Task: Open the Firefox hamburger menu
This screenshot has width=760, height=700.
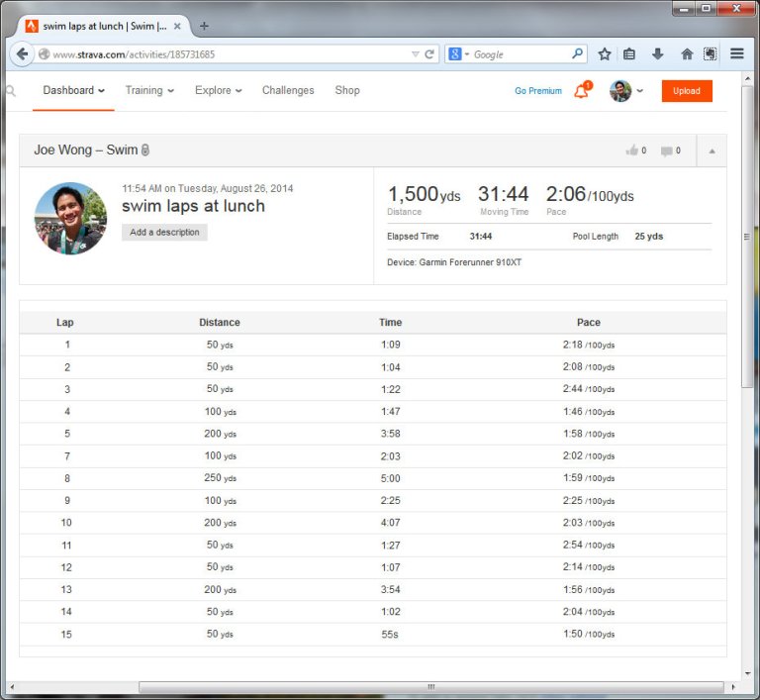Action: 736,53
